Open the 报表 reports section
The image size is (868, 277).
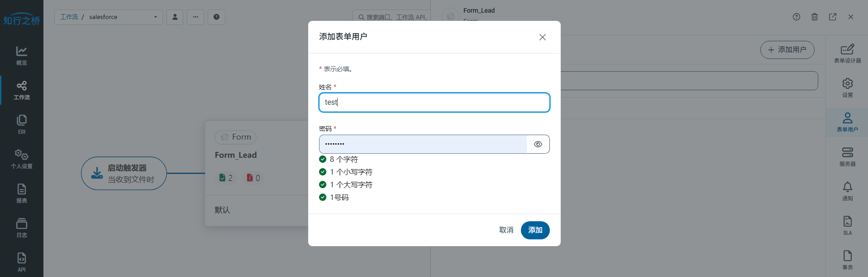click(x=22, y=194)
